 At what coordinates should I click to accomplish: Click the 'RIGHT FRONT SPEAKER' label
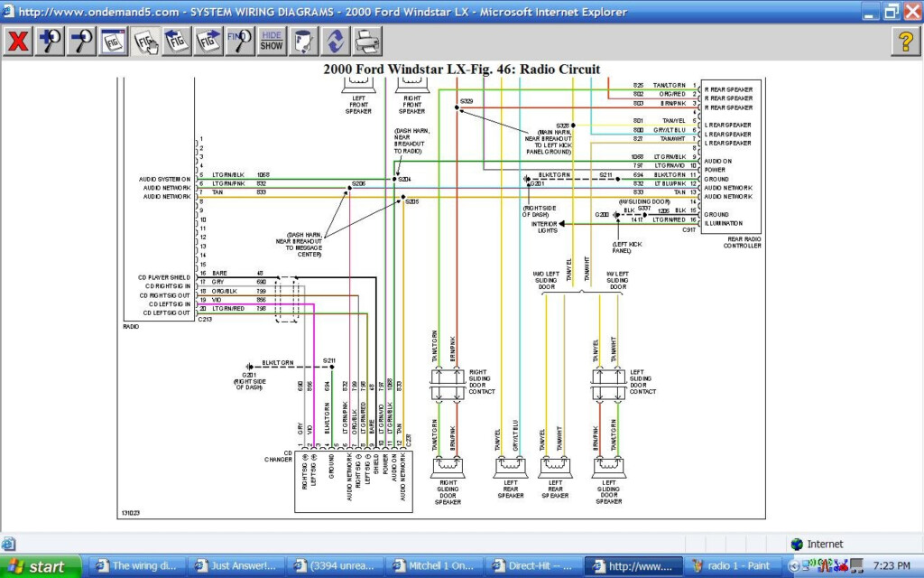pyautogui.click(x=411, y=105)
